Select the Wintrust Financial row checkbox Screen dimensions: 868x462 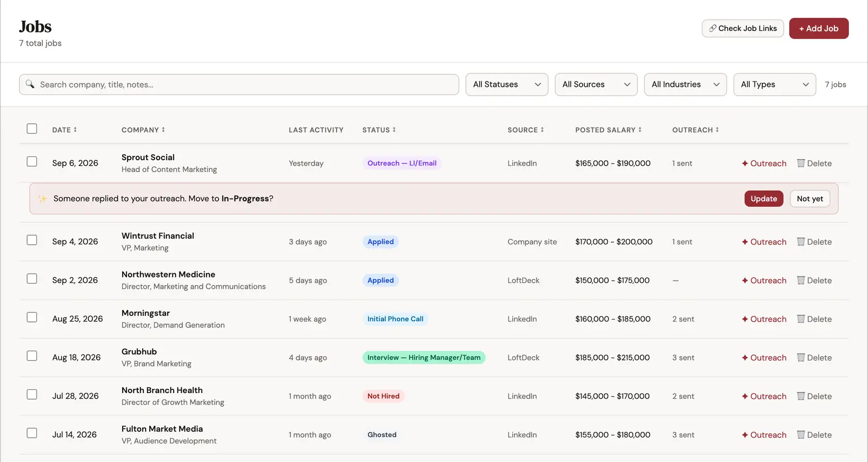(32, 240)
